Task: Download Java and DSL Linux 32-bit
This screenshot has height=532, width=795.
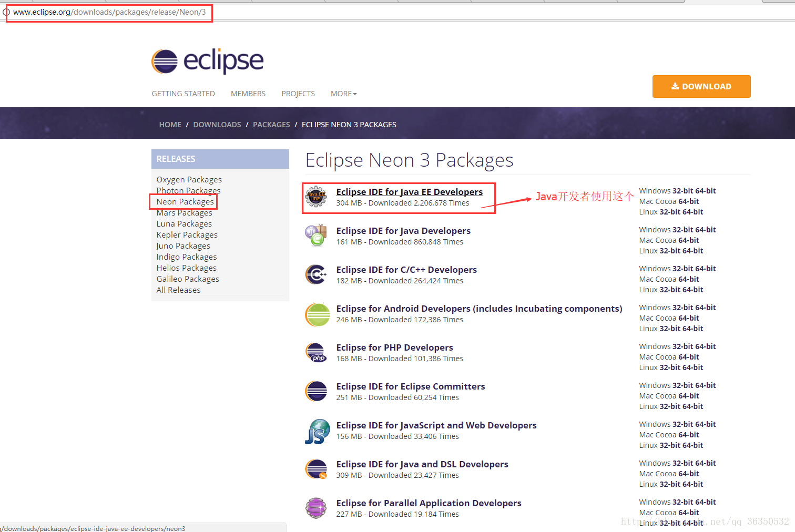Action: tap(670, 484)
